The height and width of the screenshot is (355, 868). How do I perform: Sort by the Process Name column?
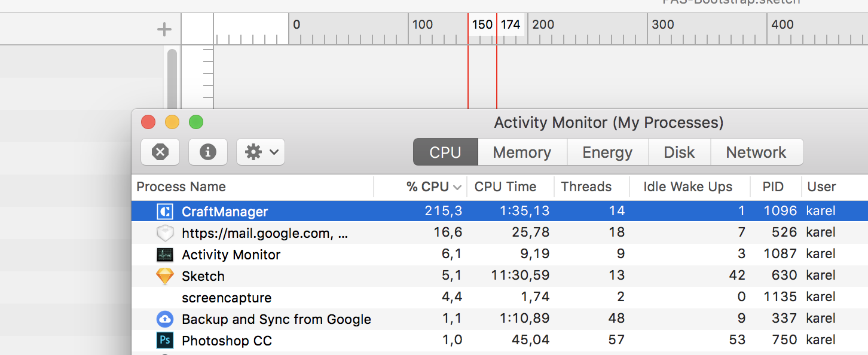point(181,186)
